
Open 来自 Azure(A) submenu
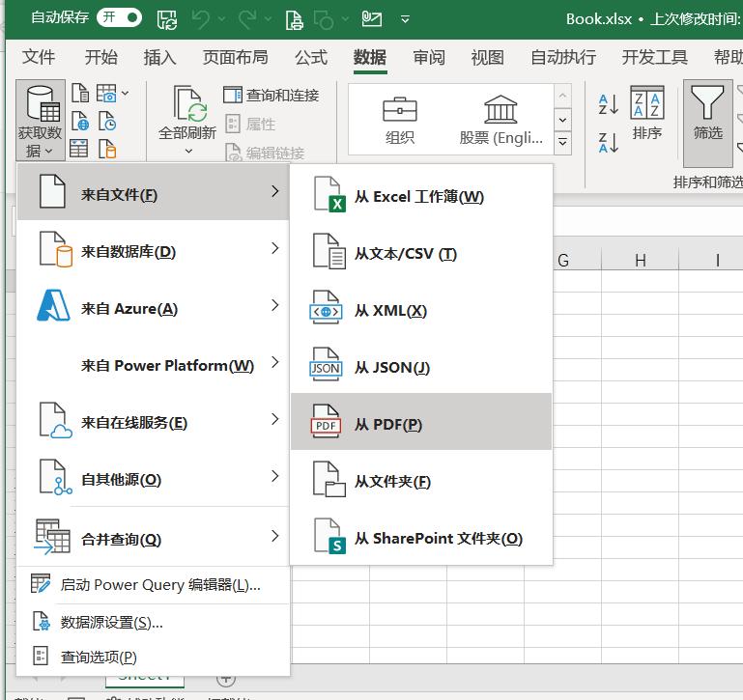(x=153, y=307)
